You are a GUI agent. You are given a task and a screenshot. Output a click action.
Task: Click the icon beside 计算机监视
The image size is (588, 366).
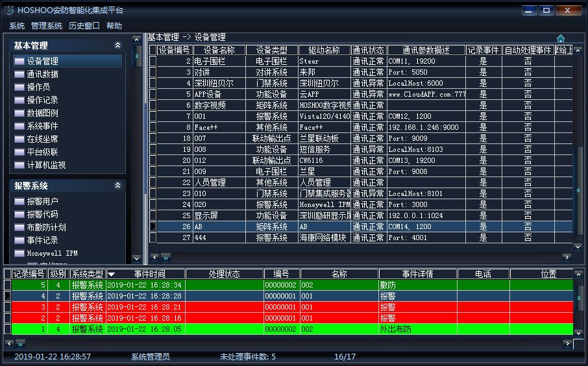19,165
